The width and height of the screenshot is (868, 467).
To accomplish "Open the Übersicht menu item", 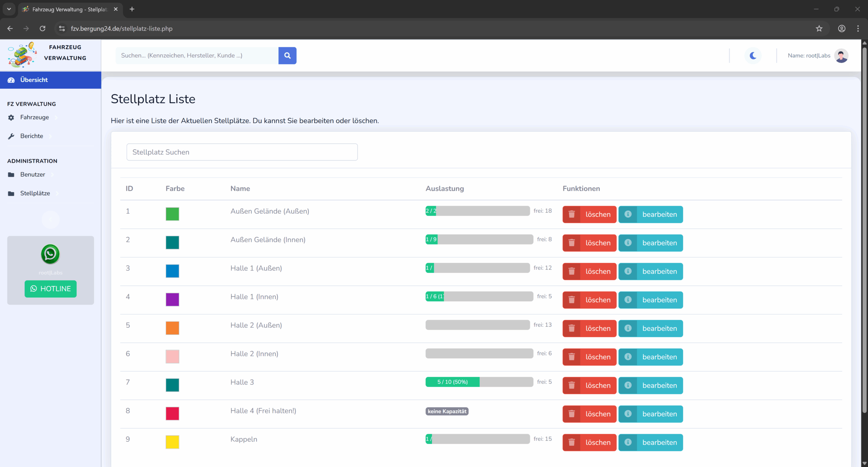I will 34,80.
